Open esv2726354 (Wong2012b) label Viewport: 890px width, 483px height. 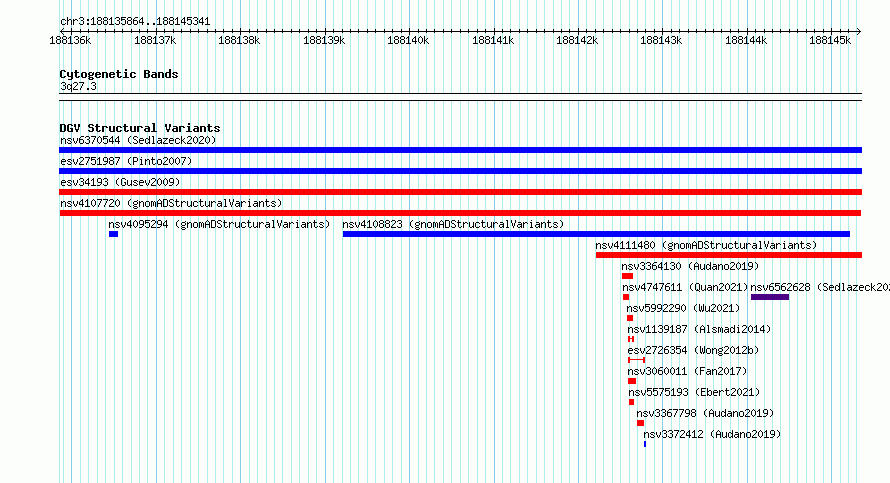(x=693, y=350)
